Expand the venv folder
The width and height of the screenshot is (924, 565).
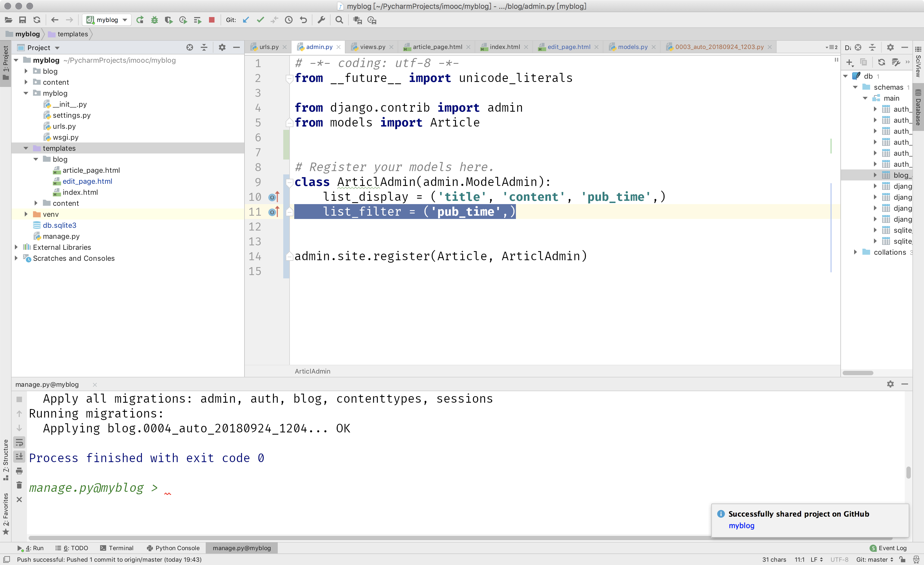coord(26,214)
